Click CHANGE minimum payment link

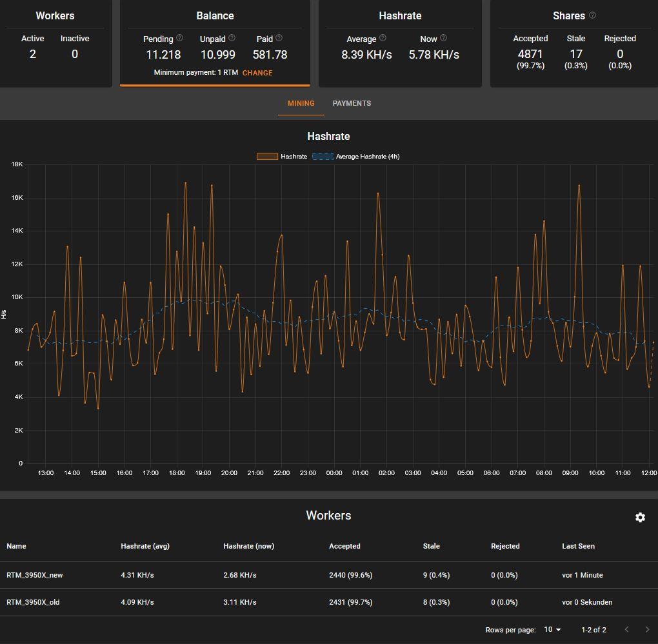[x=257, y=73]
